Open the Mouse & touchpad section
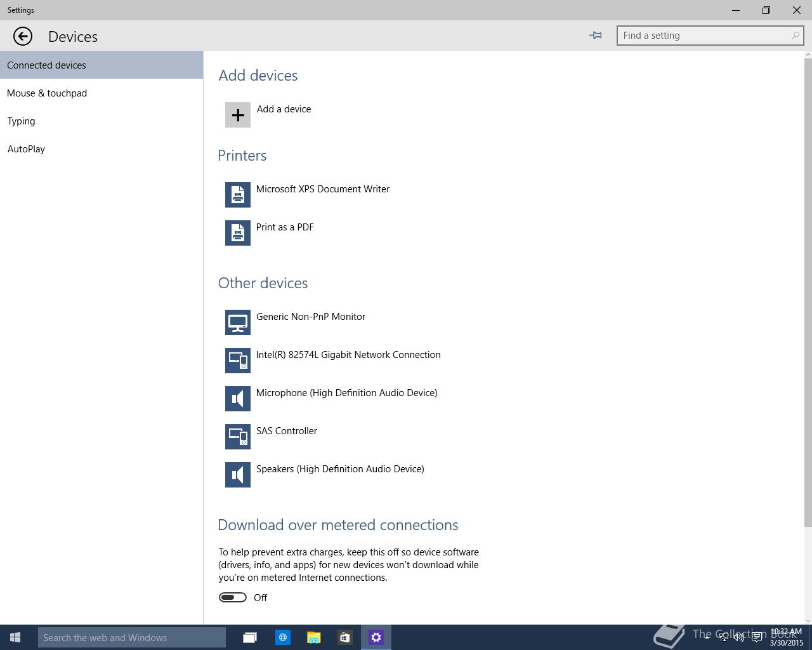This screenshot has height=650, width=812. pyautogui.click(x=101, y=93)
